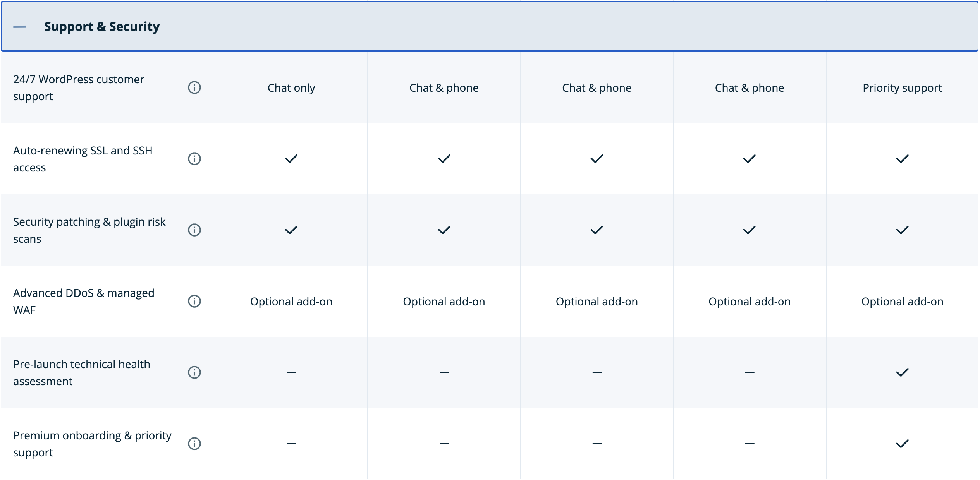980x480 pixels.
Task: Show info for Security patching & plugin risk scans
Action: pyautogui.click(x=194, y=230)
